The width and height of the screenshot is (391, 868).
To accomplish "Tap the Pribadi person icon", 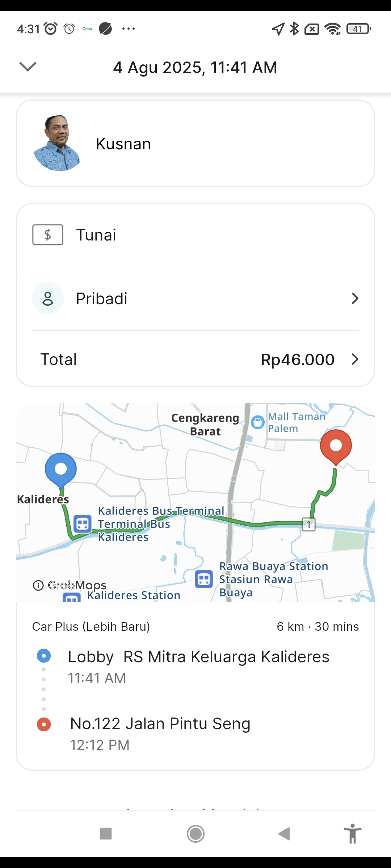I will tap(48, 299).
